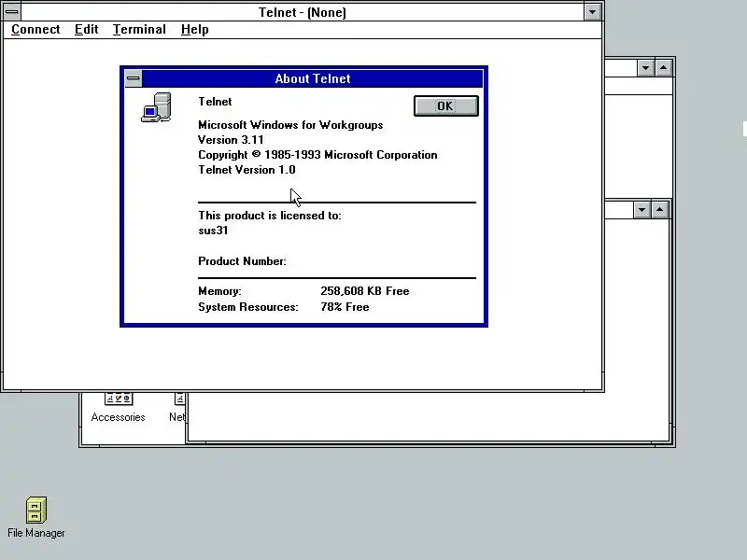The image size is (747, 560).
Task: Click the Telnet Version 1.0 text
Action: coord(247,170)
